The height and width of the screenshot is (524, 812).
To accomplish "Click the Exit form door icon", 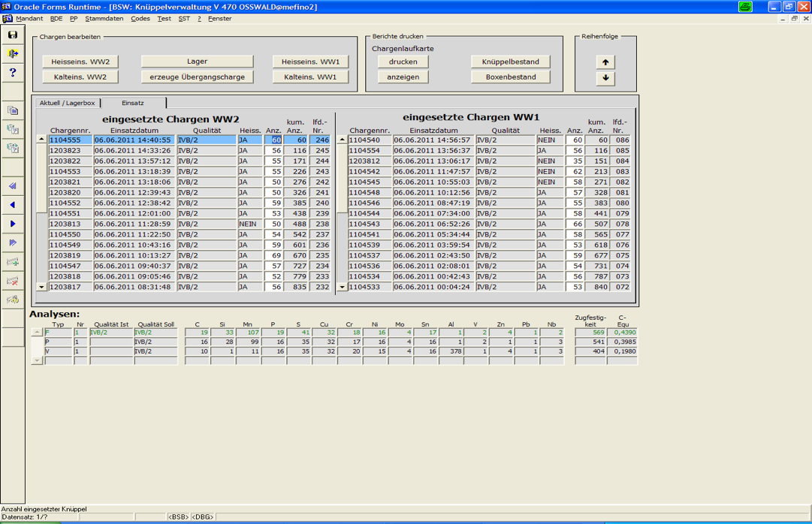I will (13, 53).
